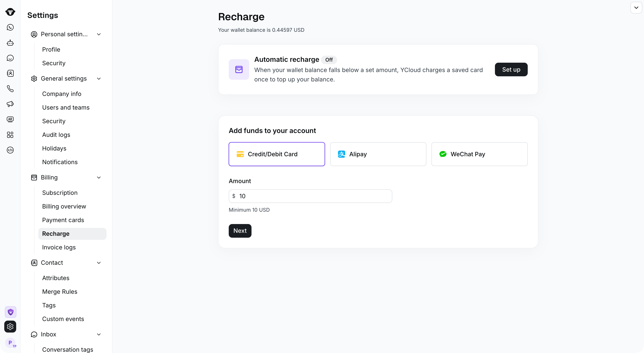The height and width of the screenshot is (353, 644).
Task: Click the purple crown upgrade icon
Action: pyautogui.click(x=10, y=312)
